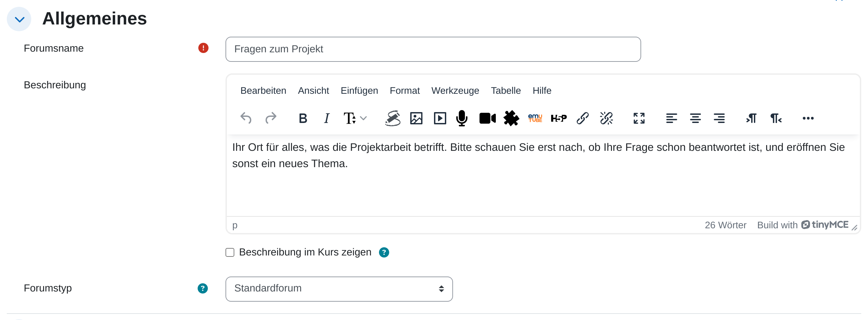Viewport: 868px width, 320px height.
Task: Open the Hilfe menu
Action: coord(542,91)
